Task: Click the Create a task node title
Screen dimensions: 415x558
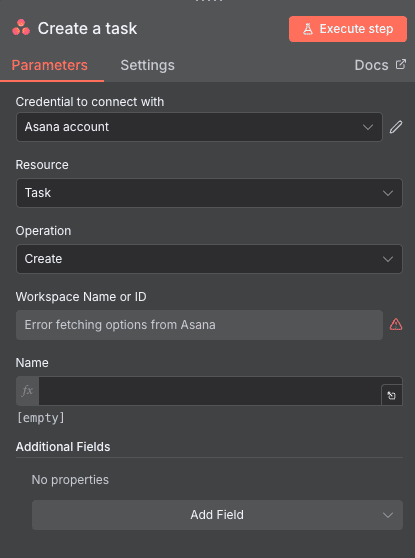Action: pos(87,28)
